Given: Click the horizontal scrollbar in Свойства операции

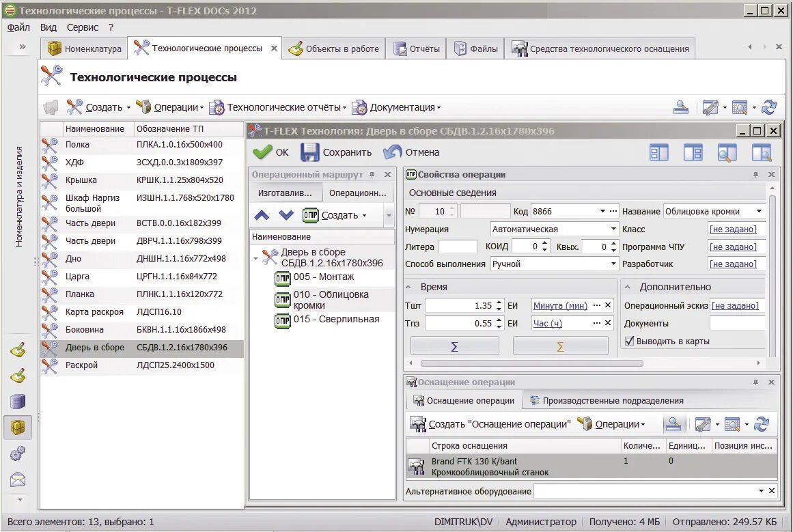Looking at the screenshot, I should (x=531, y=363).
